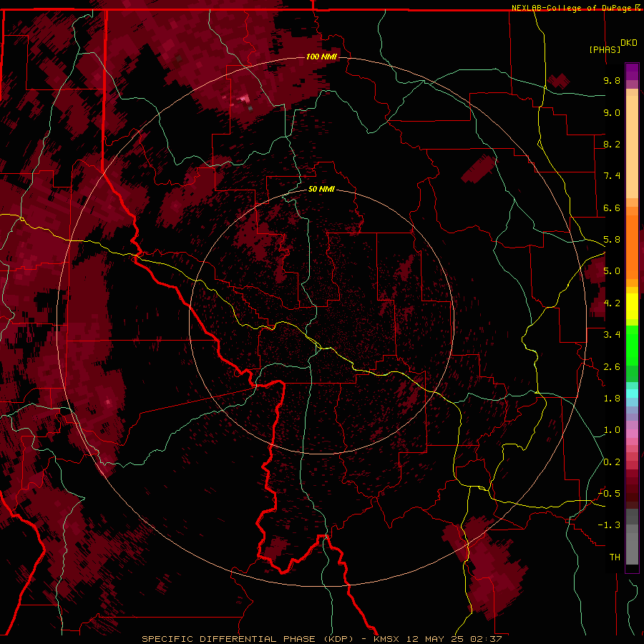The image size is (644, 644).
Task: Click the 6.6 scale value
Action: (x=612, y=208)
